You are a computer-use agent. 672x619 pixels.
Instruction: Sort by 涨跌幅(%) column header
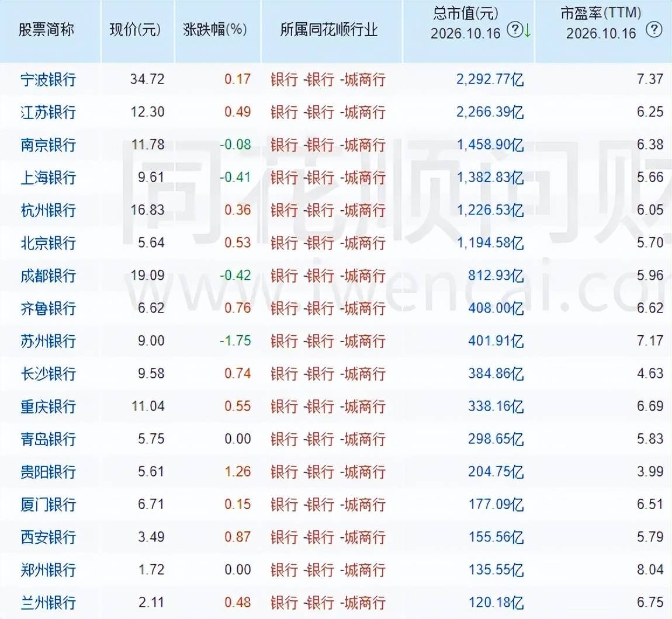coord(214,30)
